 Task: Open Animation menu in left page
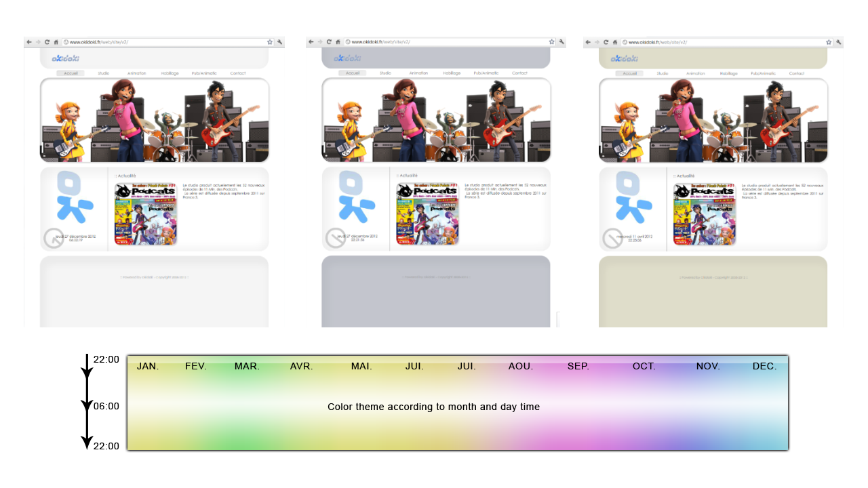click(136, 73)
